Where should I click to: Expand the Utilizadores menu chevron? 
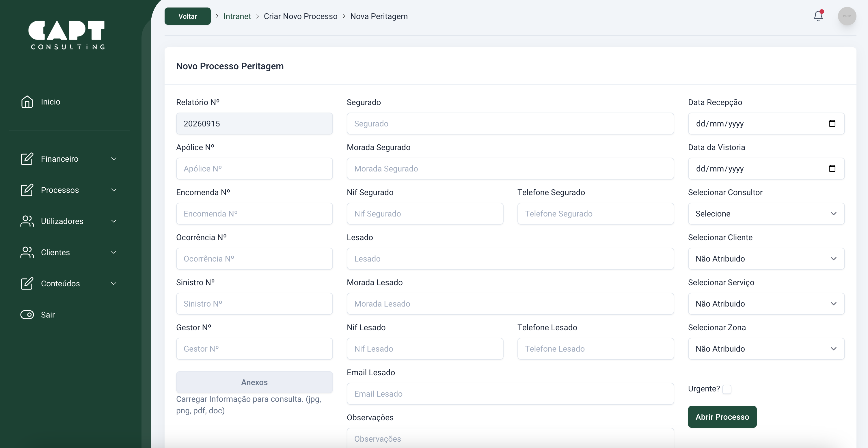(x=114, y=221)
